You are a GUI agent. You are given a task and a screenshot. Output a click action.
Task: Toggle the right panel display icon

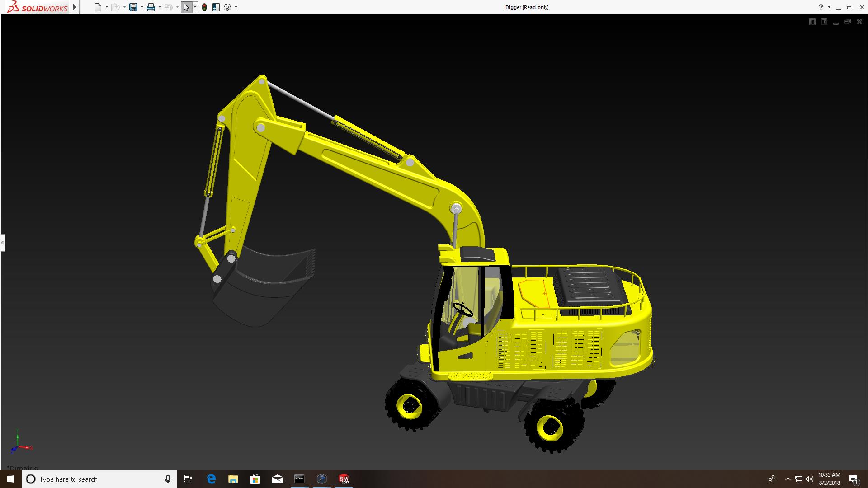coord(824,22)
